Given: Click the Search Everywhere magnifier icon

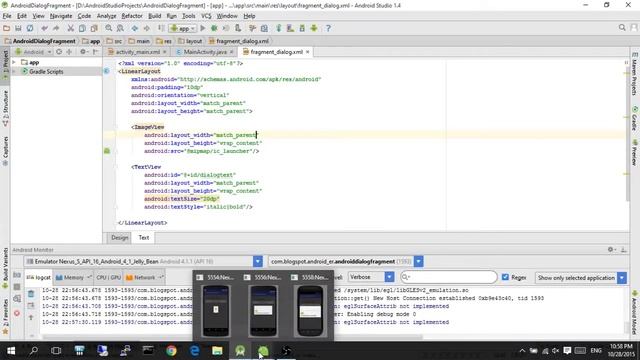Looking at the screenshot, I should pos(622,27).
